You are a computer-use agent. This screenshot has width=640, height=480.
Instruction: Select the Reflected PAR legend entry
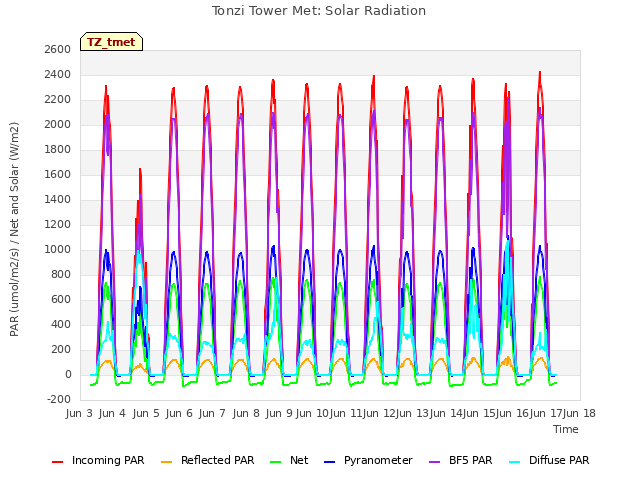click(208, 460)
